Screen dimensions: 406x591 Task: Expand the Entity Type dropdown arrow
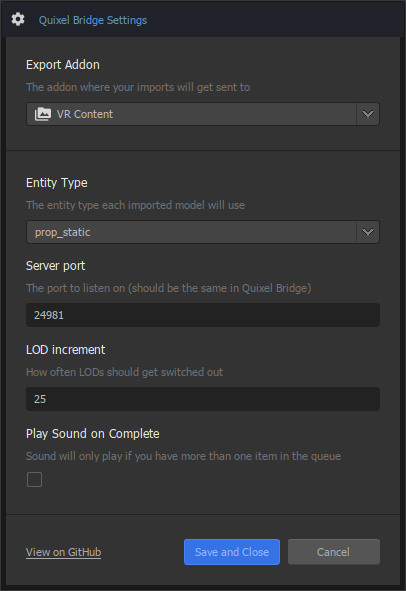368,232
